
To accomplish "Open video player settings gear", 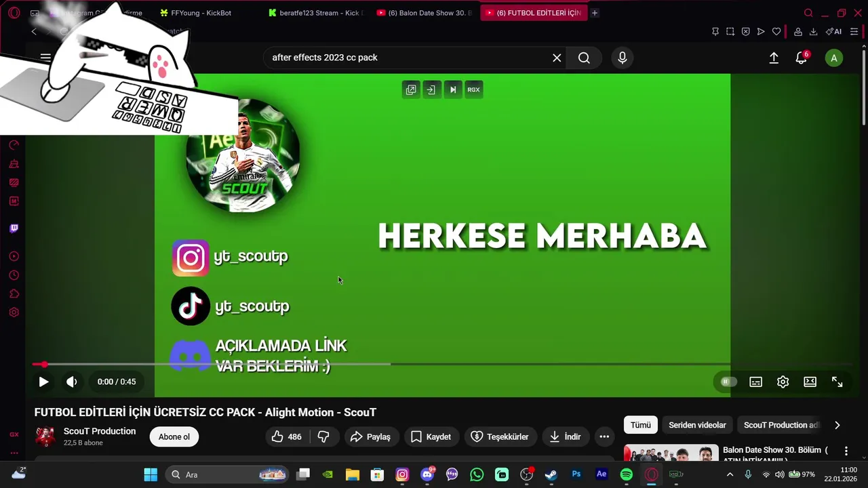I will 783,382.
